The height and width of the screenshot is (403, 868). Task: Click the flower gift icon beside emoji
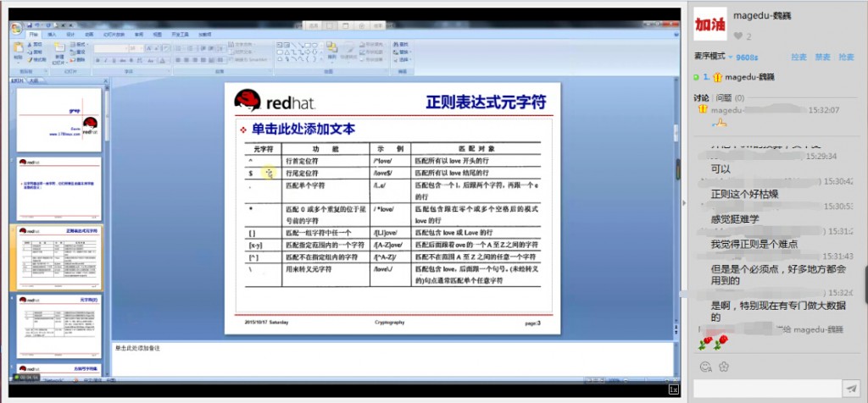pos(724,366)
